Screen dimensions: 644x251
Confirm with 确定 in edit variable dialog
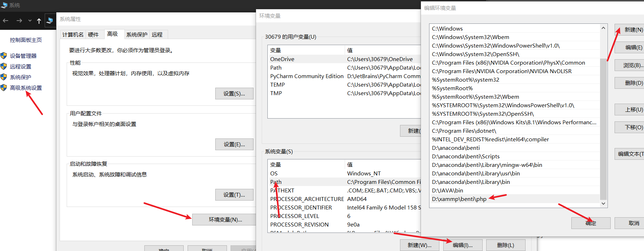pos(591,223)
